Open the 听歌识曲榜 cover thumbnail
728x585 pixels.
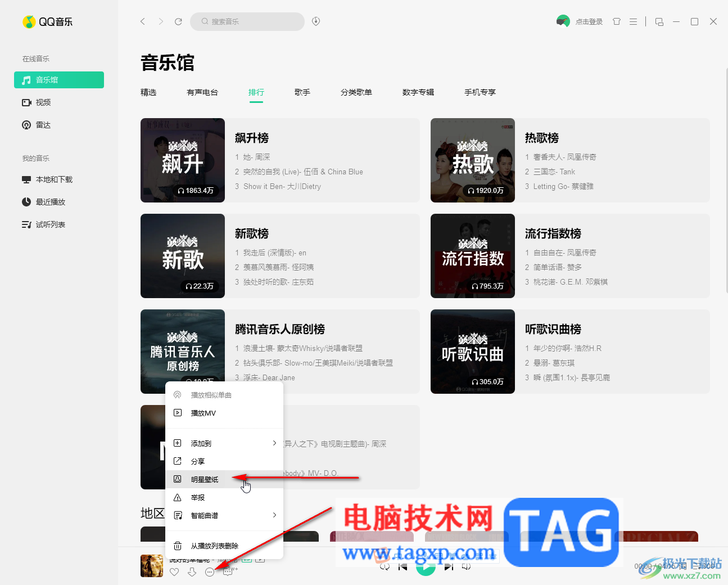coord(473,352)
